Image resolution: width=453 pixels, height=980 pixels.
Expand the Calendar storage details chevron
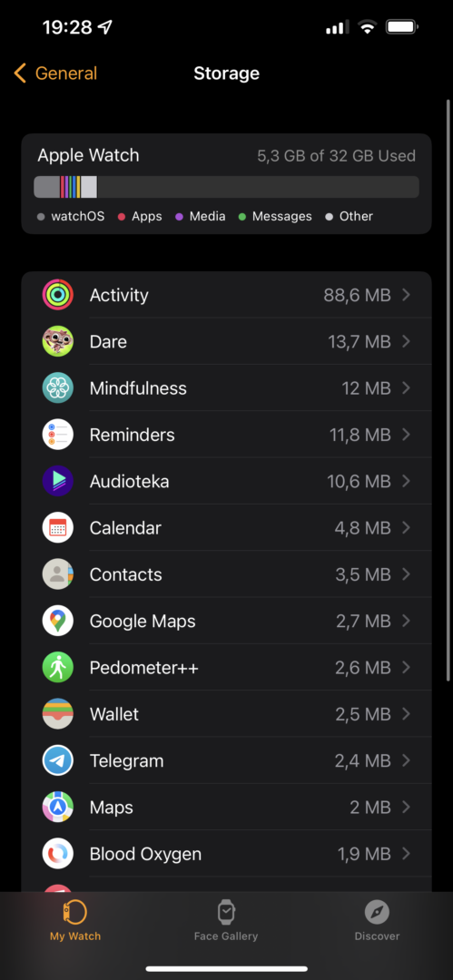tap(406, 527)
